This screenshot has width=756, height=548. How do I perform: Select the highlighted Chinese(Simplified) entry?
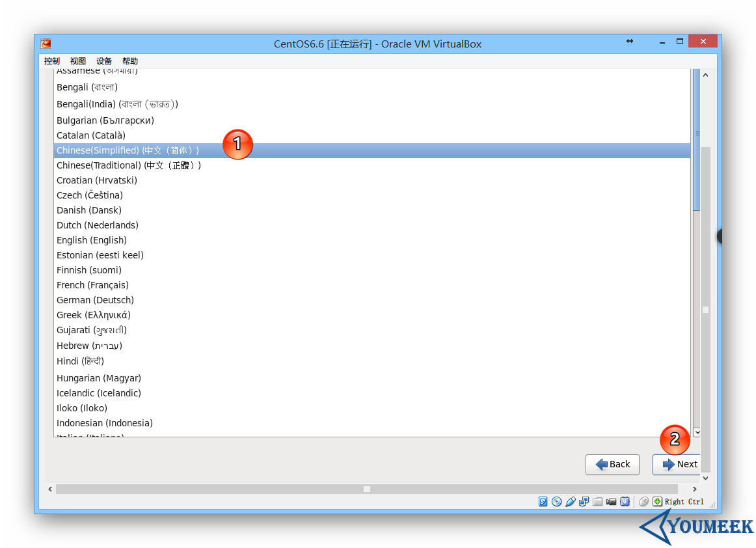click(x=128, y=150)
